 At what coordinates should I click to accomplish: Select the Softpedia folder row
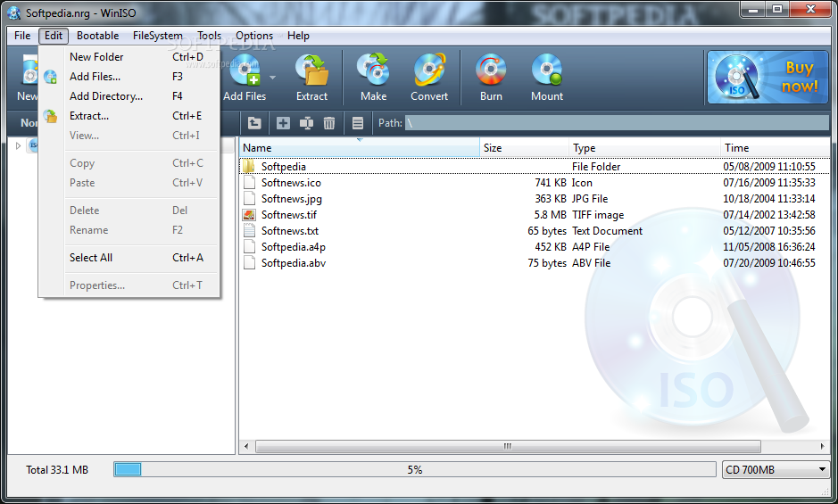(535, 167)
